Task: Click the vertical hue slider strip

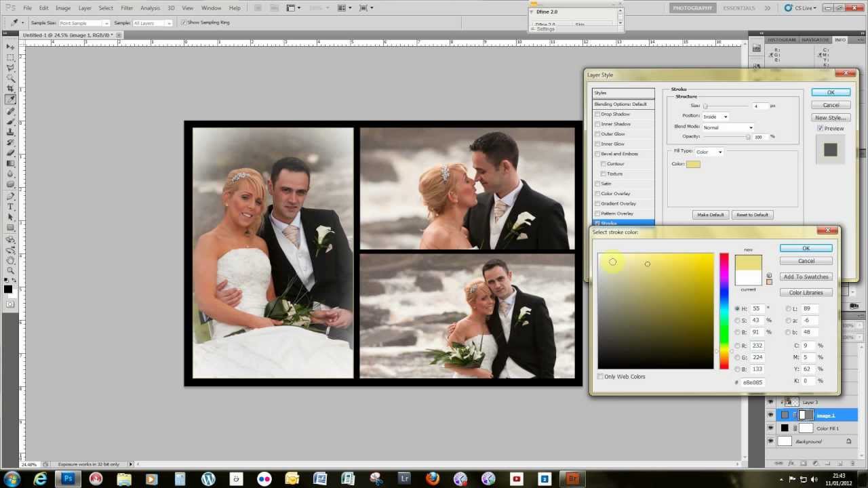Action: (724, 311)
